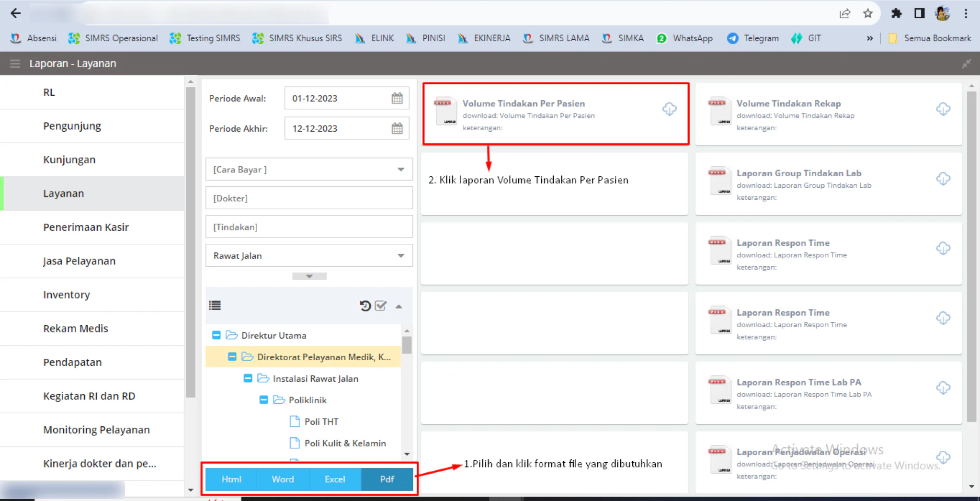
Task: Collapse the Direktur Utama tree node
Action: [x=217, y=335]
